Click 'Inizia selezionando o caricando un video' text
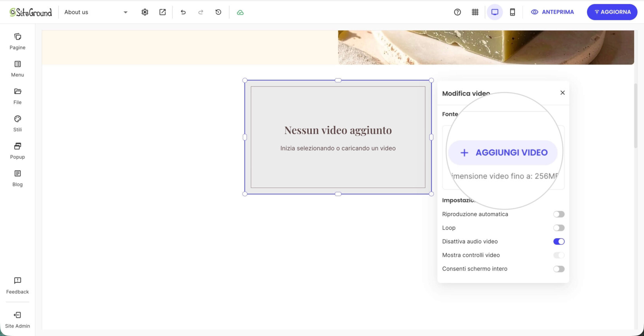The height and width of the screenshot is (336, 644). [338, 148]
